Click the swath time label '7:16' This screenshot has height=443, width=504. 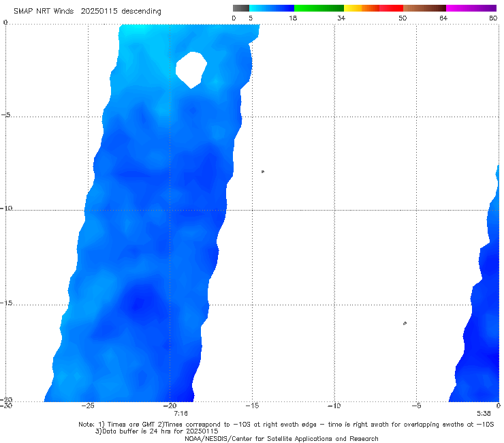(180, 414)
